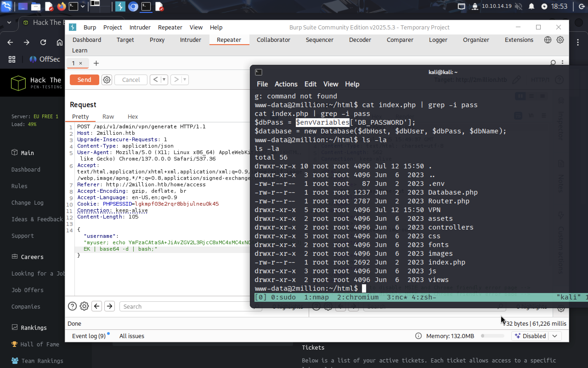Screen dimensions: 588x368
Task: Open Hall of Fame in Hack The Box sidebar
Action: 35,344
